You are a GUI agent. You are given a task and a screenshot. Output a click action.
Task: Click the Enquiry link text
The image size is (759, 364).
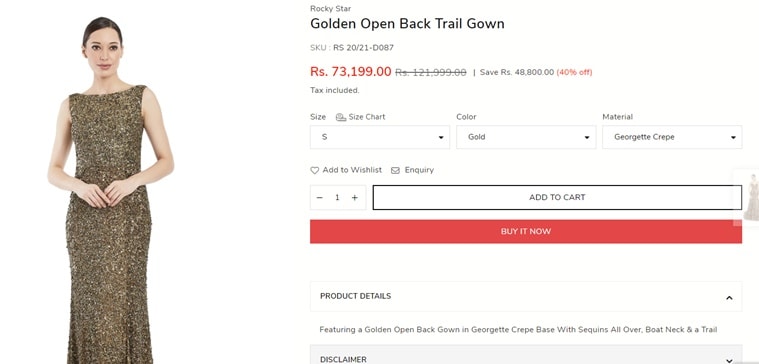(x=419, y=170)
